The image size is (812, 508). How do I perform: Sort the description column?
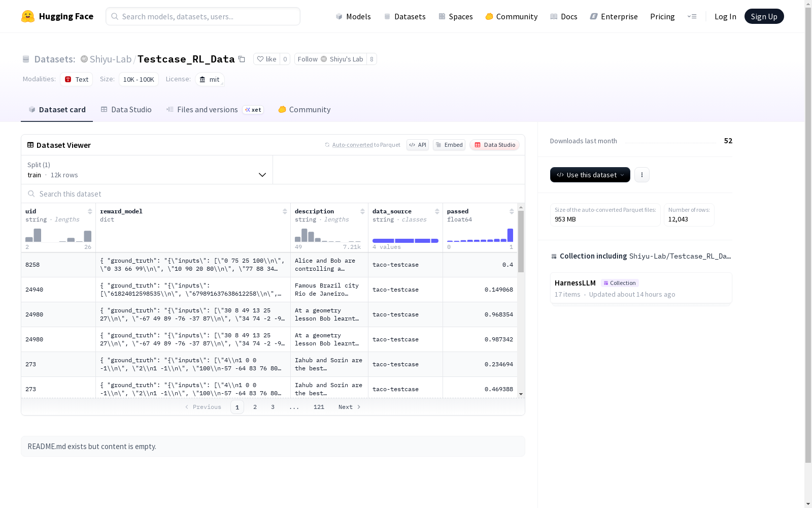coord(362,211)
